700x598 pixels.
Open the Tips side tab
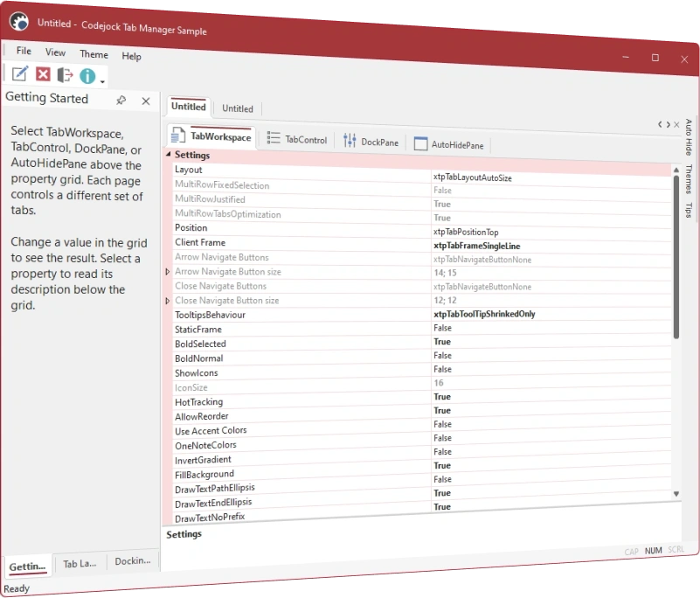point(689,210)
